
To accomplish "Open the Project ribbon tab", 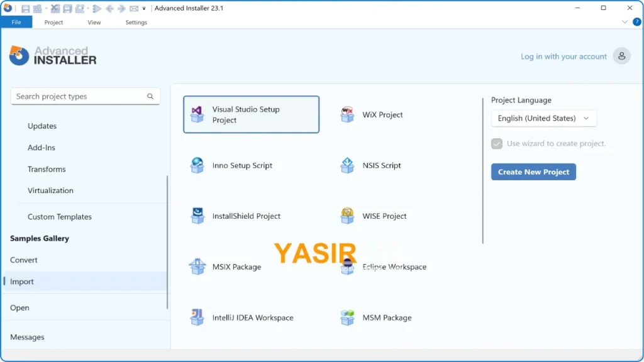I will pos(53,22).
